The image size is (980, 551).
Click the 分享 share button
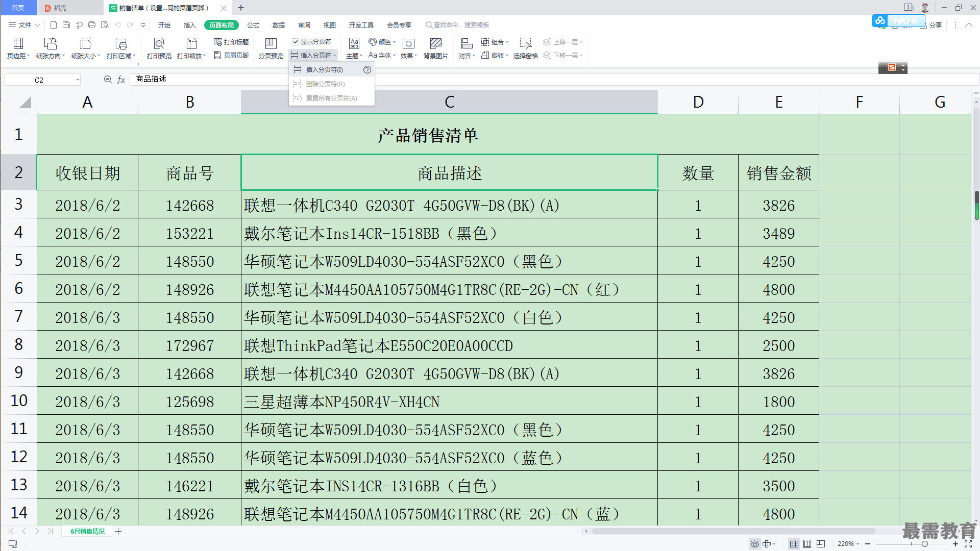[931, 25]
